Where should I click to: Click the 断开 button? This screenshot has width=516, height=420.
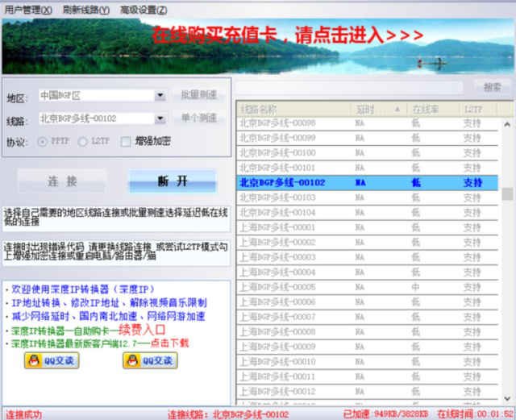coord(173,181)
